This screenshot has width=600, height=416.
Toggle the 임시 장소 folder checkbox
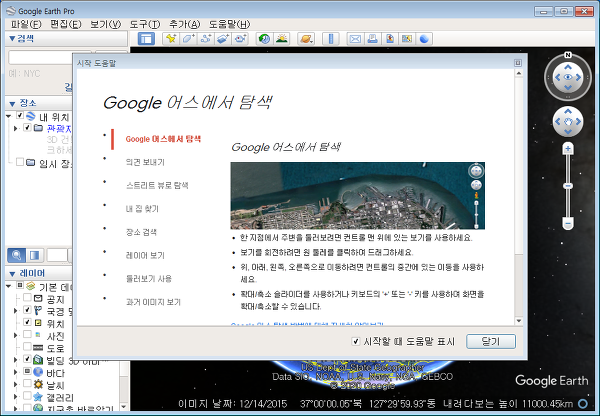click(20, 162)
